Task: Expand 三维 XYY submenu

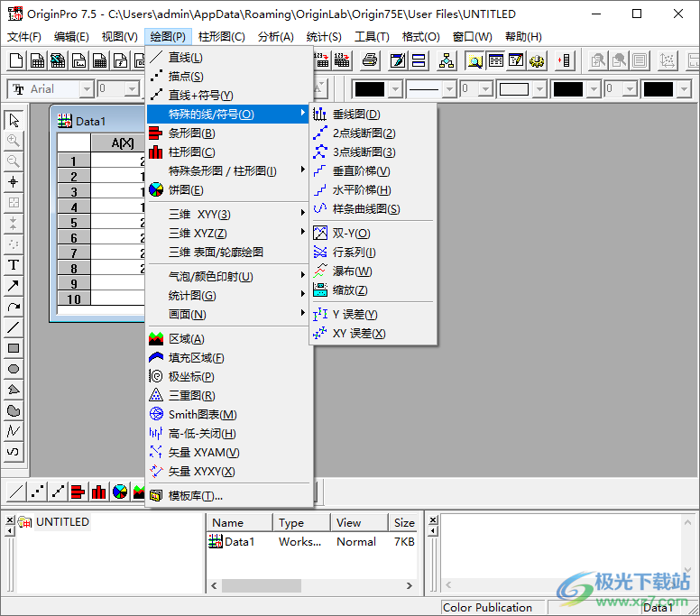Action: point(227,215)
